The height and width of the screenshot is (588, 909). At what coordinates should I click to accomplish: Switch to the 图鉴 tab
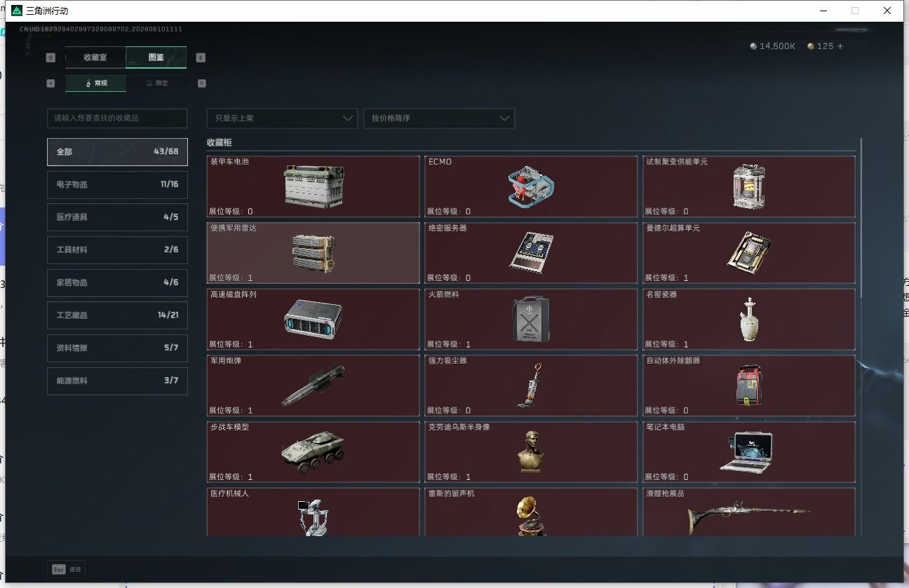156,57
